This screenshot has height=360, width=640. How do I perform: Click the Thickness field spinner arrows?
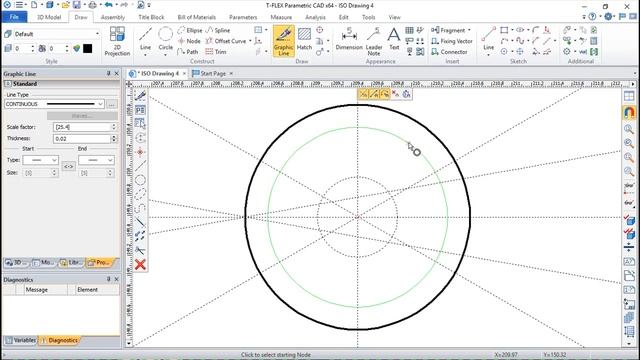click(114, 139)
